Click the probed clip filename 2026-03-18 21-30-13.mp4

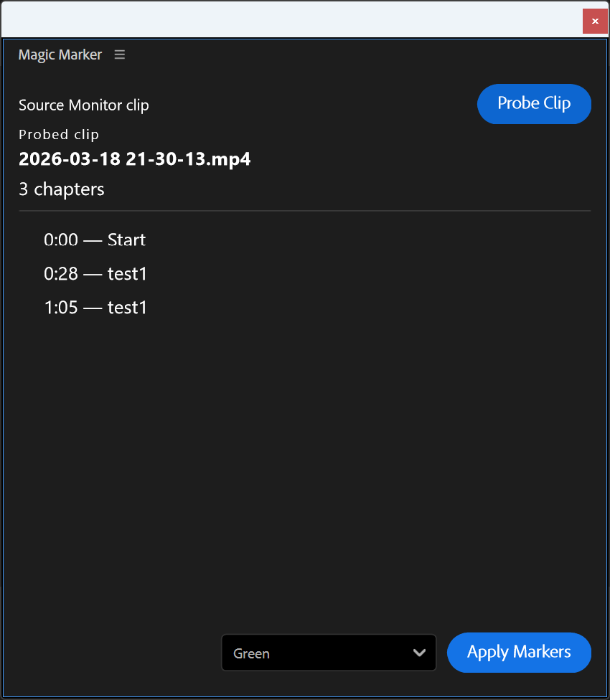(134, 159)
